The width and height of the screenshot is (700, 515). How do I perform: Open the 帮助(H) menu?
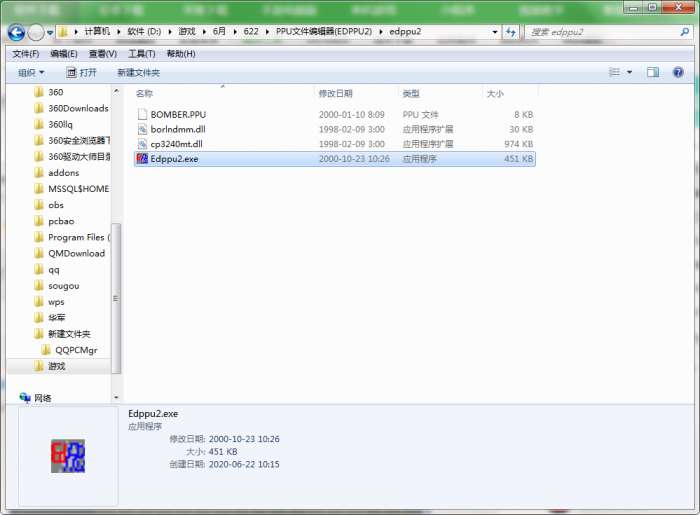pyautogui.click(x=181, y=54)
